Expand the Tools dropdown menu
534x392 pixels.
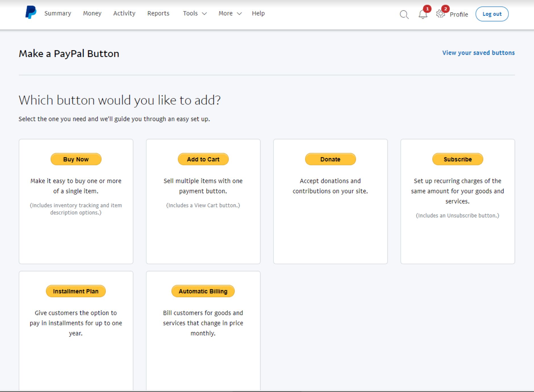coord(195,13)
